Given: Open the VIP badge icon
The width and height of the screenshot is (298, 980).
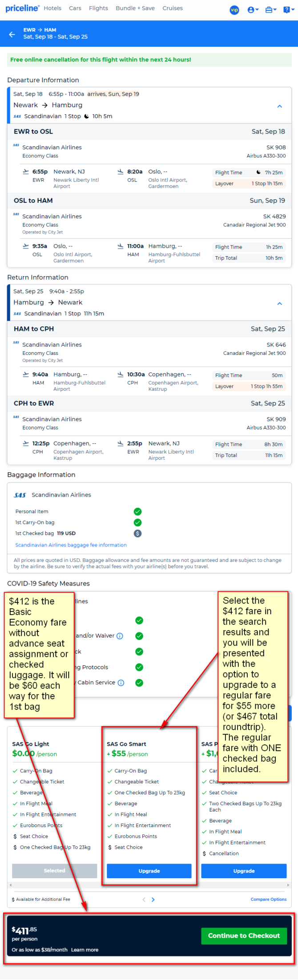Looking at the screenshot, I should (234, 10).
